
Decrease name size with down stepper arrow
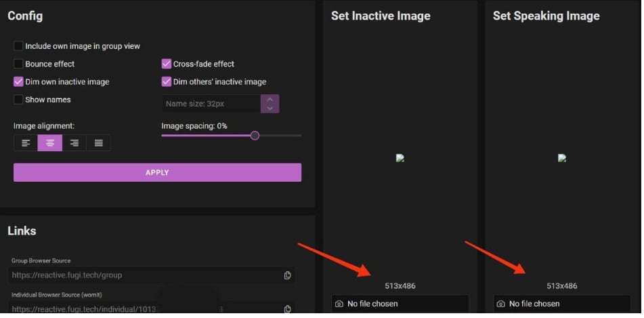coord(270,108)
